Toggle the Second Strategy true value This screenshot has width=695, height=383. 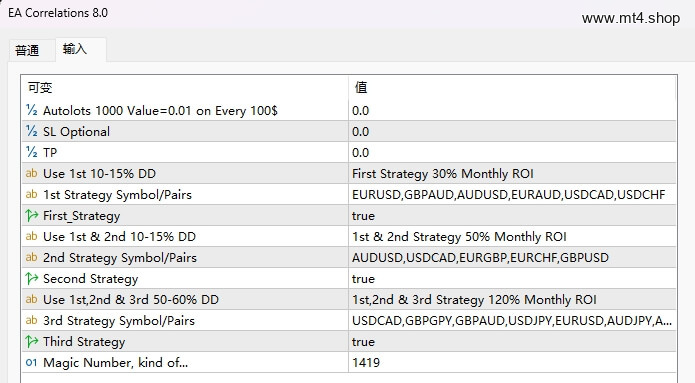512,278
